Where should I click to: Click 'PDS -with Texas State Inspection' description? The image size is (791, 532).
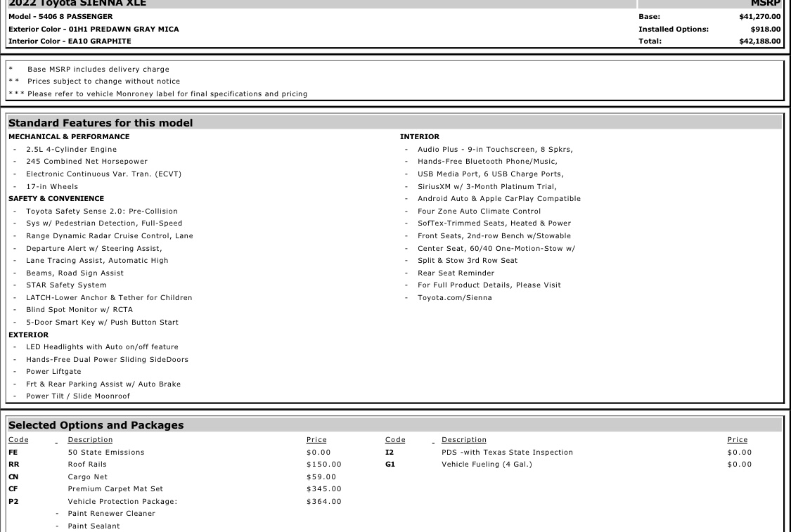point(507,453)
